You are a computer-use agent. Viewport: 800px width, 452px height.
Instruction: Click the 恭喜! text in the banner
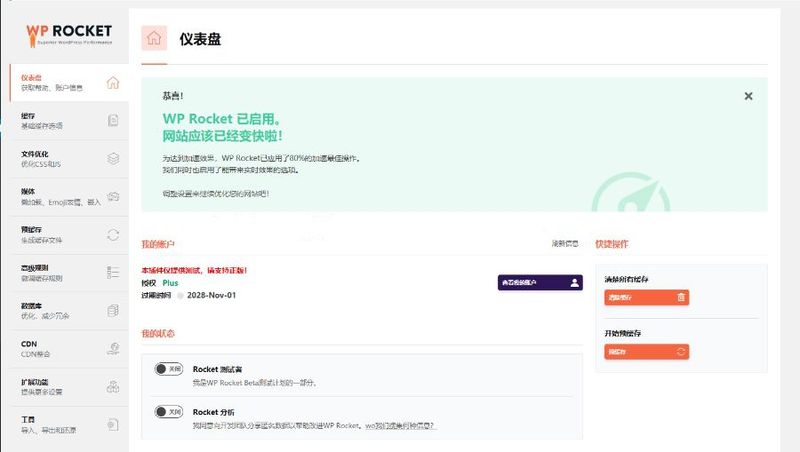(x=173, y=96)
